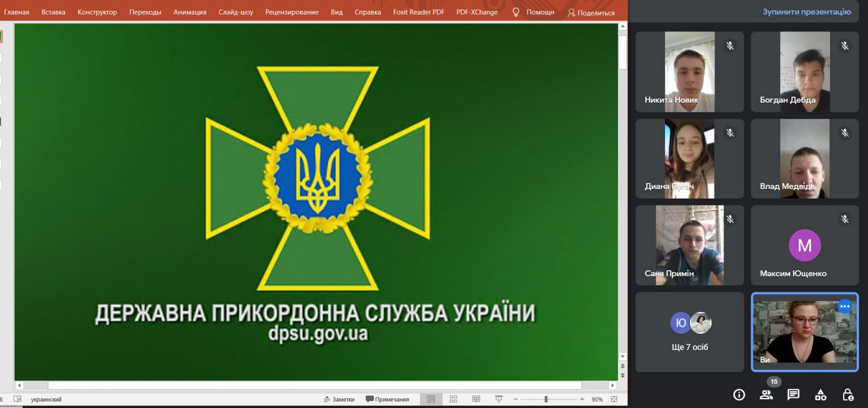This screenshot has width=868, height=408.
Task: Select Максим Ющенко participant tile
Action: (805, 245)
